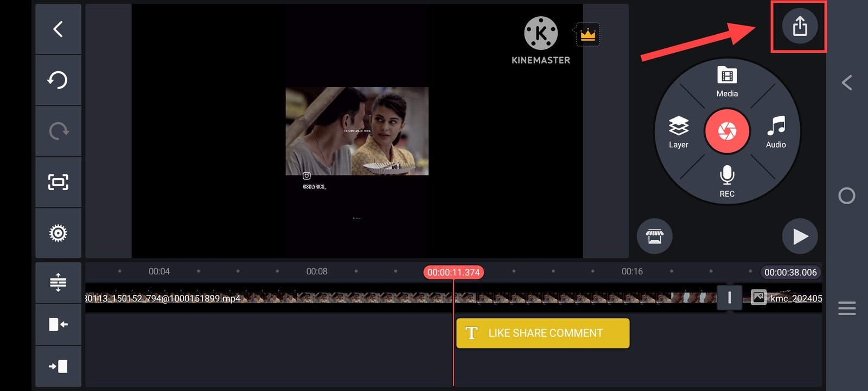Screen dimensions: 868x391
Task: Add Audio to the project
Action: [776, 132]
